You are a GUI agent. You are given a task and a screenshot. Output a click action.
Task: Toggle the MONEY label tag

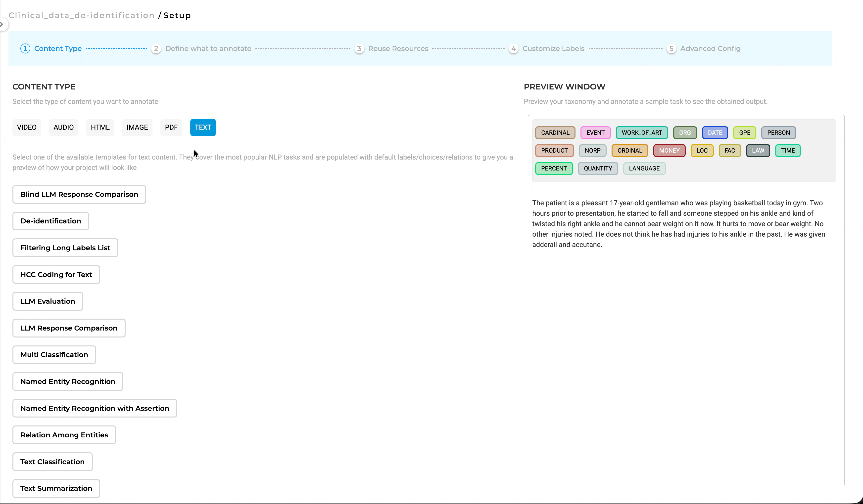pyautogui.click(x=669, y=151)
